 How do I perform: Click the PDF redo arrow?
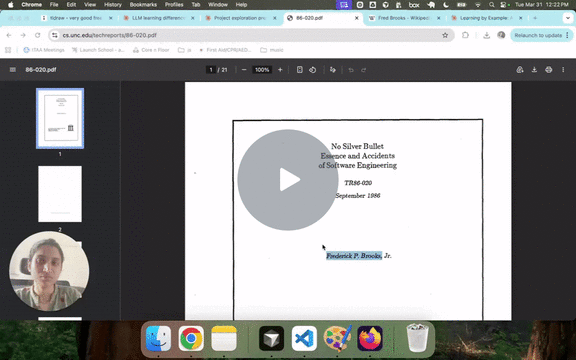click(363, 70)
